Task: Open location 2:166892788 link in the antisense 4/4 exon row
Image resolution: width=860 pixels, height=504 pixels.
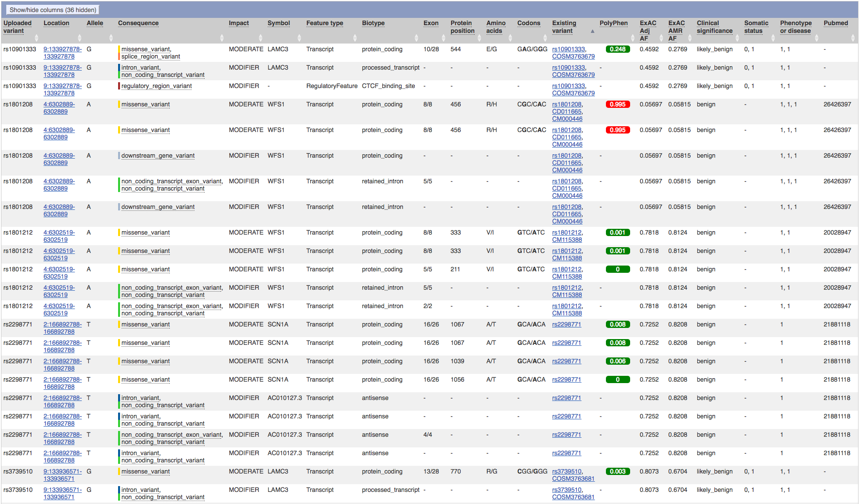Action: click(62, 438)
